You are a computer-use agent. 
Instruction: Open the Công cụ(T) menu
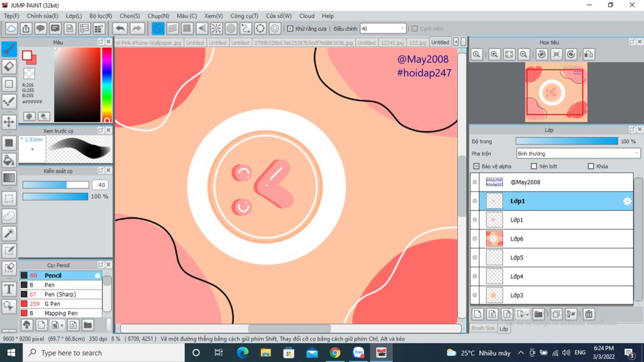tap(244, 16)
